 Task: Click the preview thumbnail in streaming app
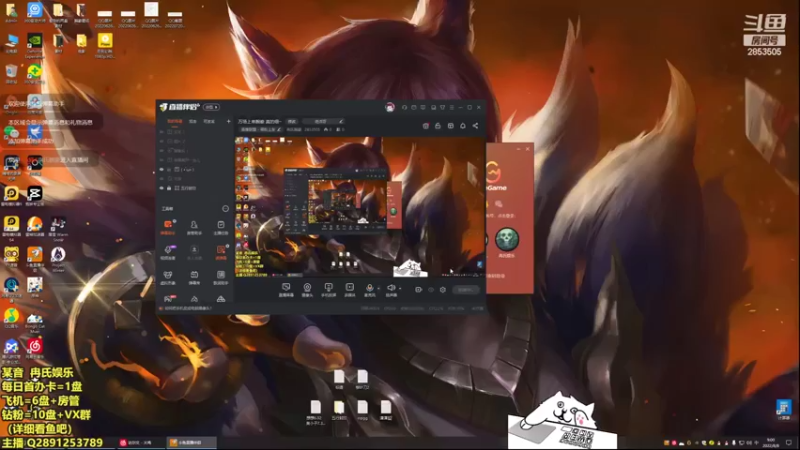360,207
